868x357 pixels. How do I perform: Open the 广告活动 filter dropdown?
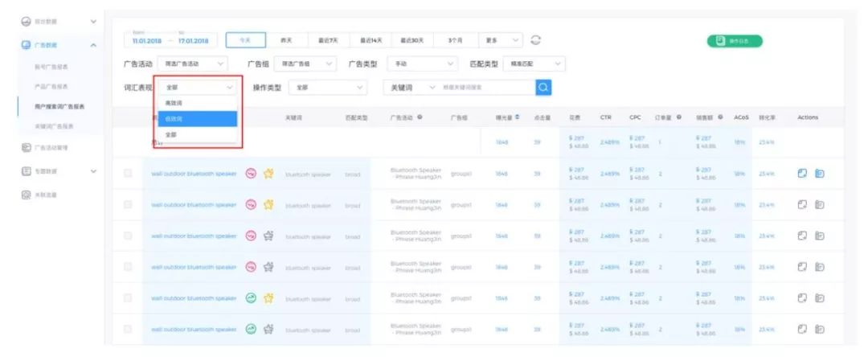click(192, 64)
